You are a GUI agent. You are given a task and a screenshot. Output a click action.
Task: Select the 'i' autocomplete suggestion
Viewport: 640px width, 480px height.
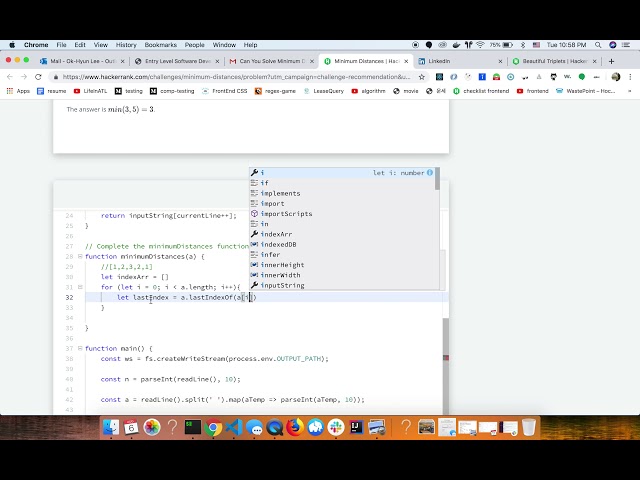point(342,173)
